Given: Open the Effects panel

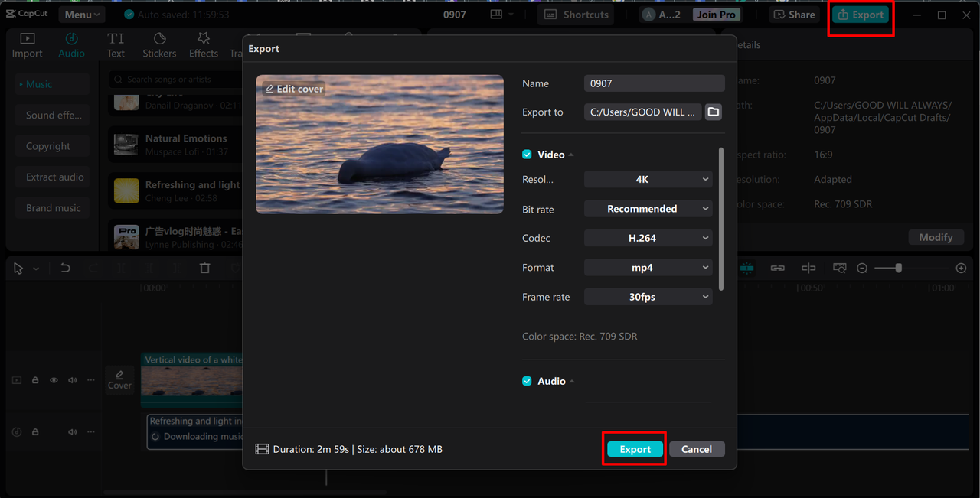Looking at the screenshot, I should click(203, 44).
